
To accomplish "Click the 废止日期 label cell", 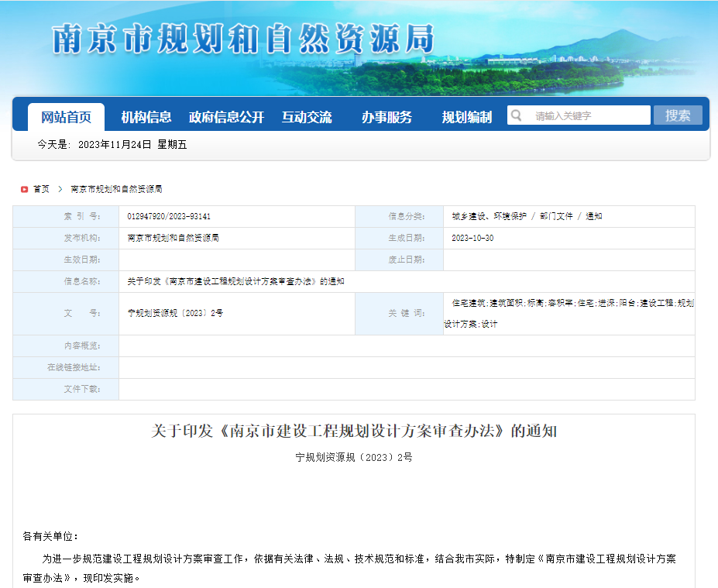I will pos(400,260).
